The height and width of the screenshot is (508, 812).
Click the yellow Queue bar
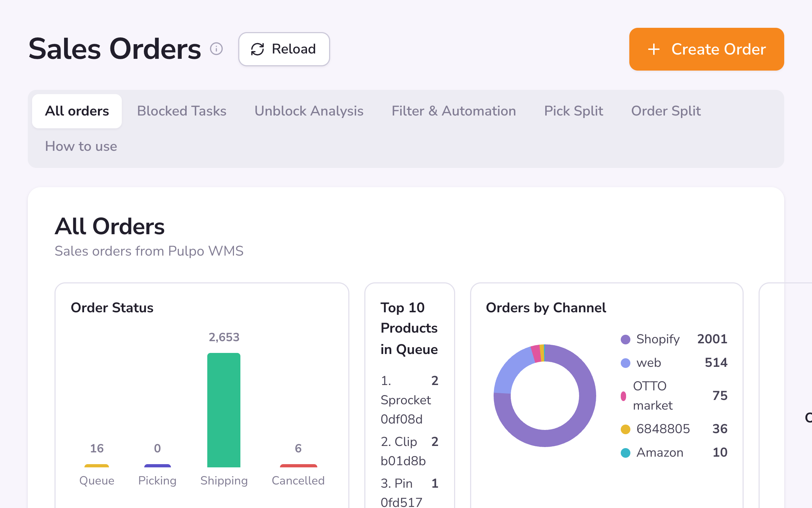pos(97,466)
